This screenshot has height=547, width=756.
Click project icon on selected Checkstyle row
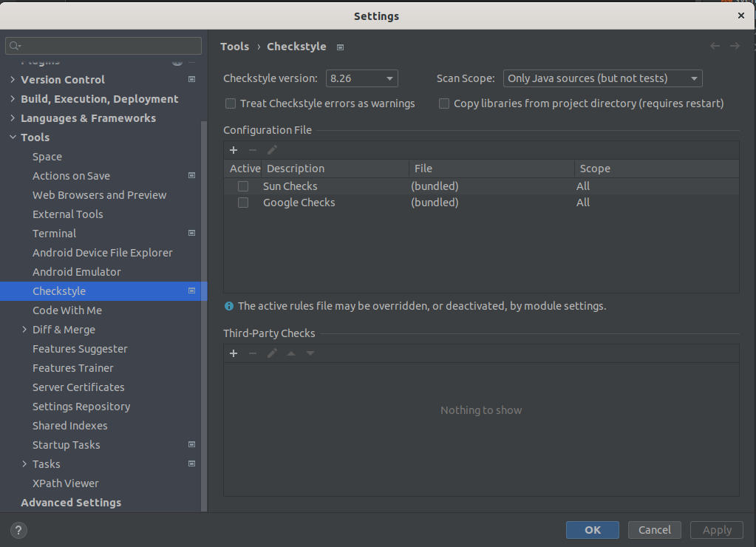click(x=192, y=291)
